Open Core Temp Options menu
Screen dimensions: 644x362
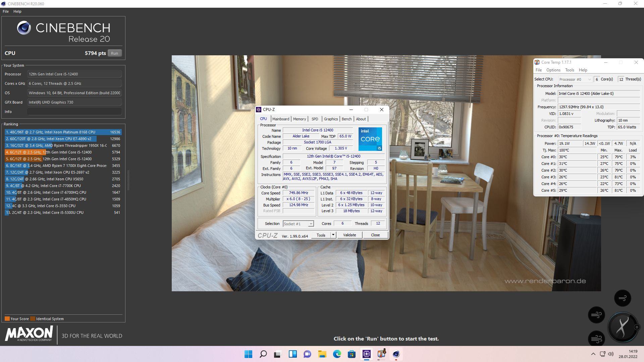(x=553, y=70)
